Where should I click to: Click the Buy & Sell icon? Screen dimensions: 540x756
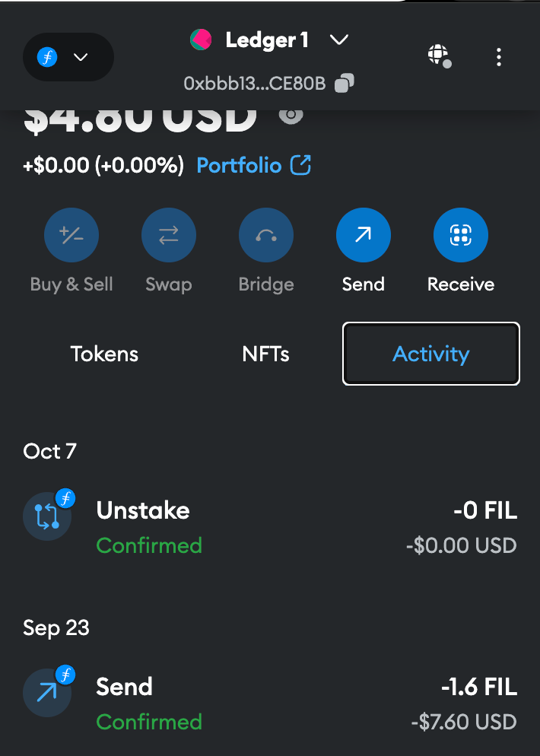(71, 235)
